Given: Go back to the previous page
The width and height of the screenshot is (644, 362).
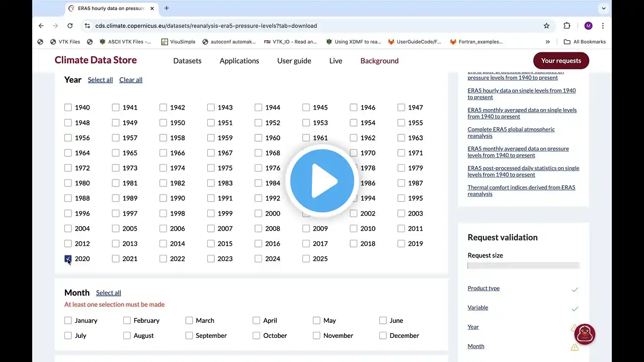Looking at the screenshot, I should coord(41,26).
